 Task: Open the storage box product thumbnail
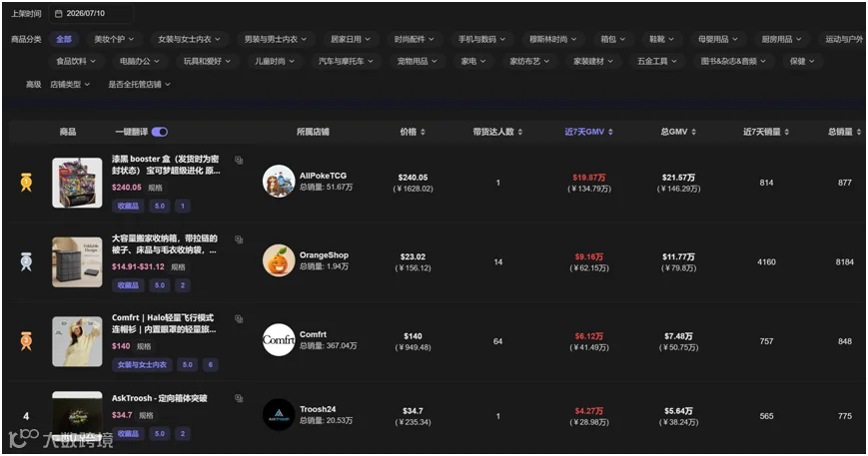(77, 262)
